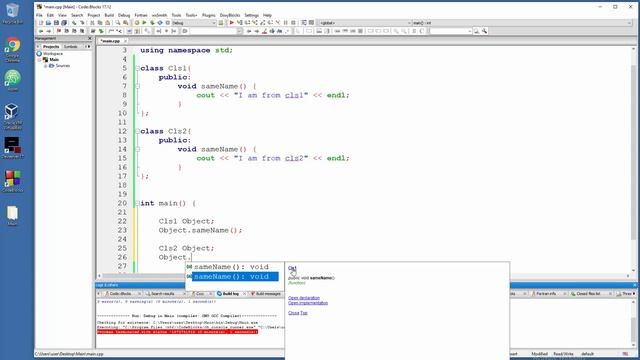Select the Workspace tree item
Image resolution: width=640 pixels, height=360 pixels.
click(x=53, y=53)
